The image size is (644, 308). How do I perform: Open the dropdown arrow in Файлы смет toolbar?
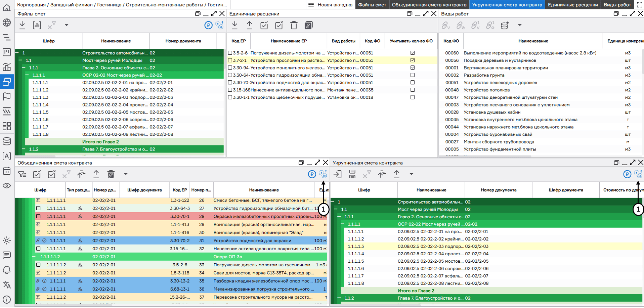(x=67, y=25)
